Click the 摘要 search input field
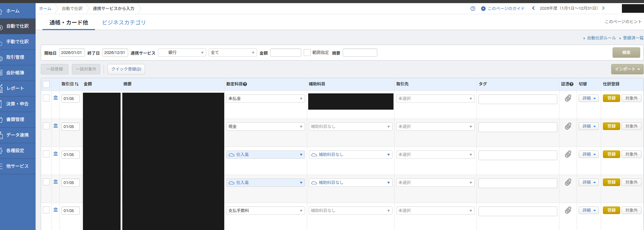The image size is (644, 230). tap(360, 53)
